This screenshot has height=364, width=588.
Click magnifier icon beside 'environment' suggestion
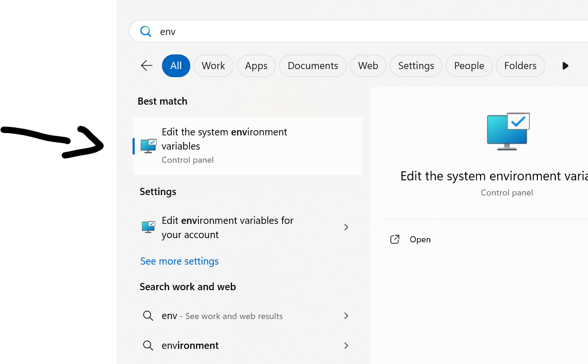148,346
